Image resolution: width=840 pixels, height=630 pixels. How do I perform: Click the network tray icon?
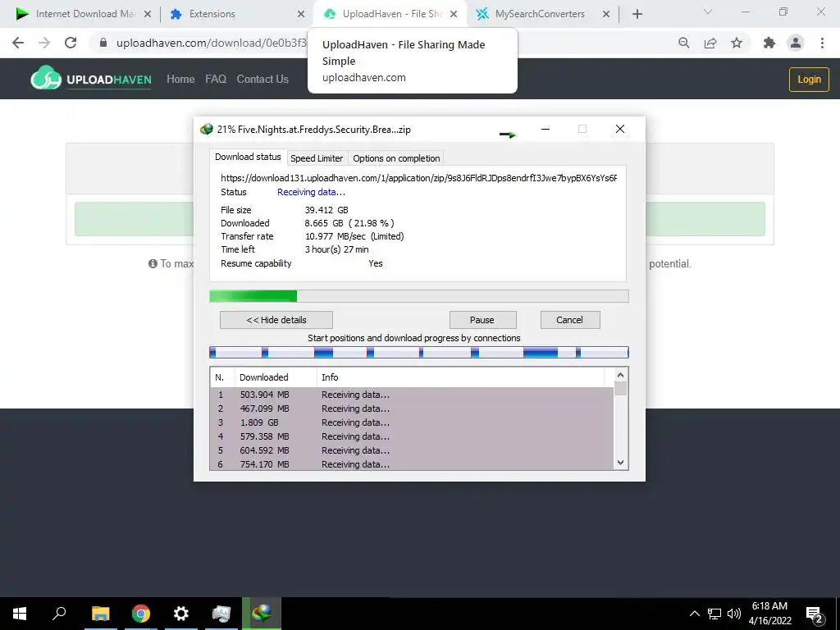click(714, 614)
